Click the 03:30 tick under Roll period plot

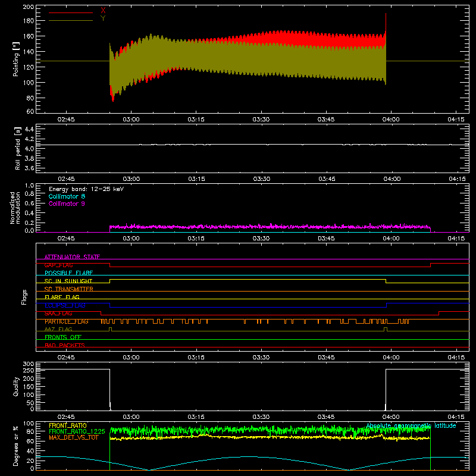click(x=262, y=179)
